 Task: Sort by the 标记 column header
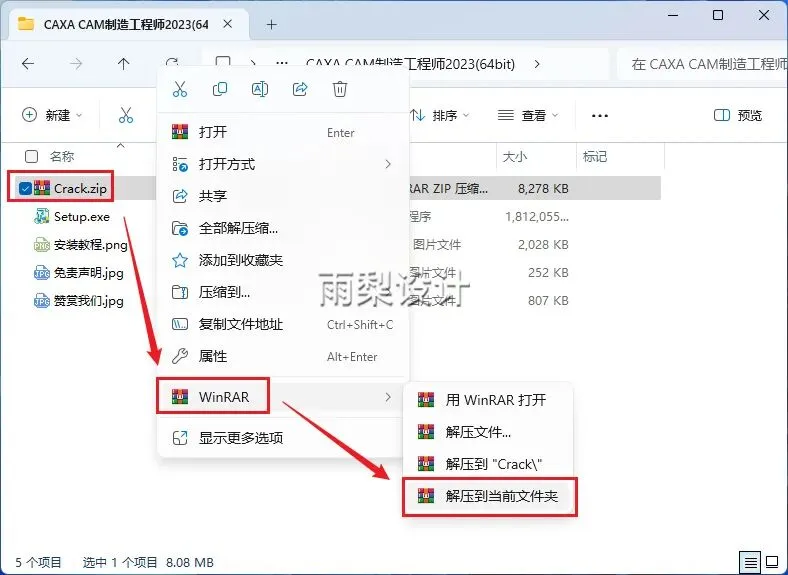pyautogui.click(x=595, y=157)
